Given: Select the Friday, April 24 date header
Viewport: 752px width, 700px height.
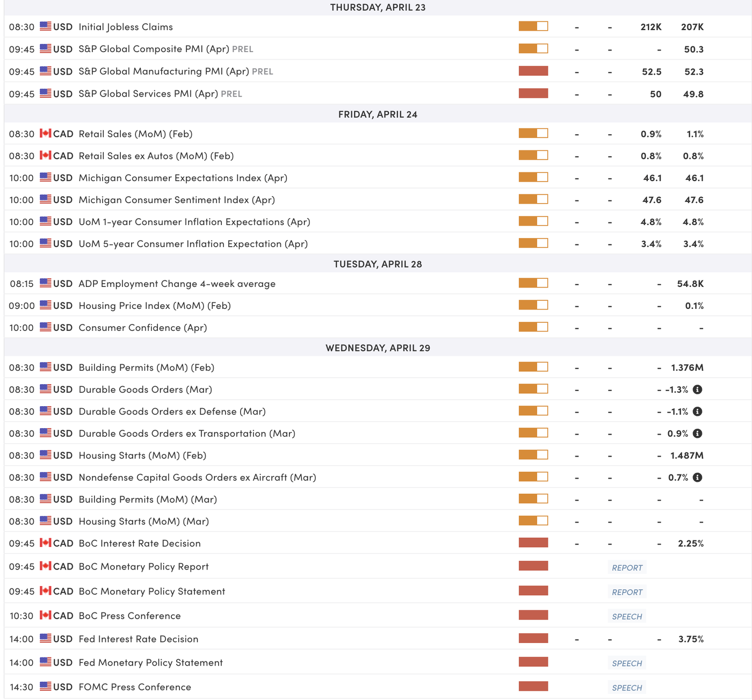Looking at the screenshot, I should click(378, 114).
